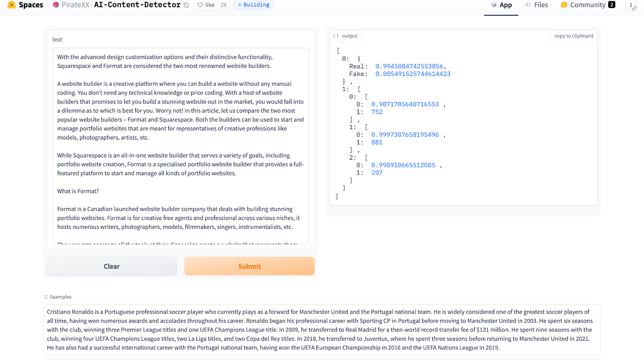Click the 'text' input label
Screen dimensions: 644x360
[57, 39]
